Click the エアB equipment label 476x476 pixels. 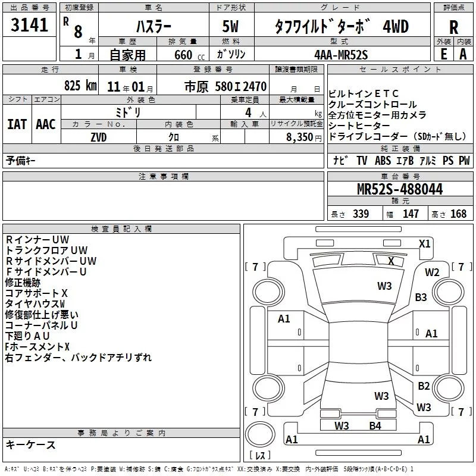[405, 161]
